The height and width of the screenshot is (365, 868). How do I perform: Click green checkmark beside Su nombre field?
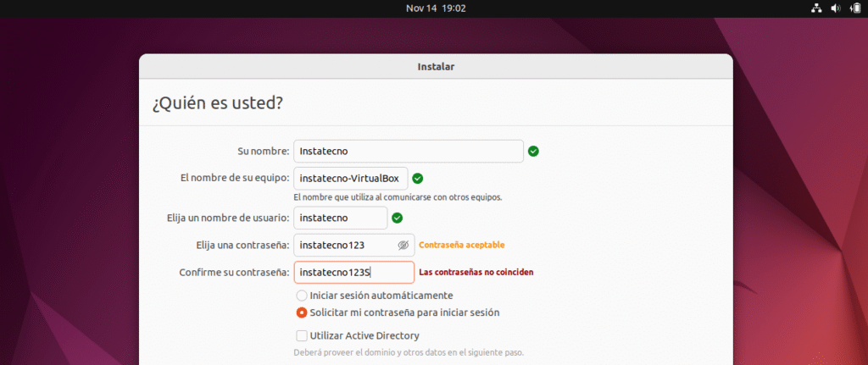533,152
